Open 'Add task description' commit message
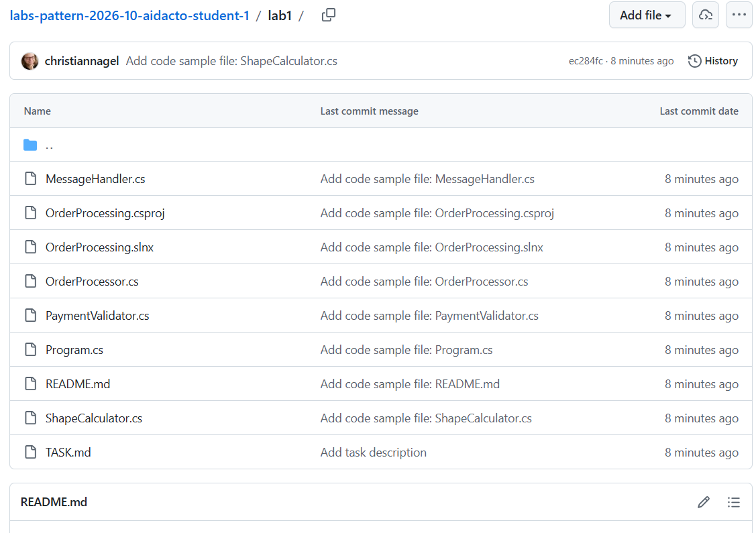The width and height of the screenshot is (756, 533). point(374,453)
